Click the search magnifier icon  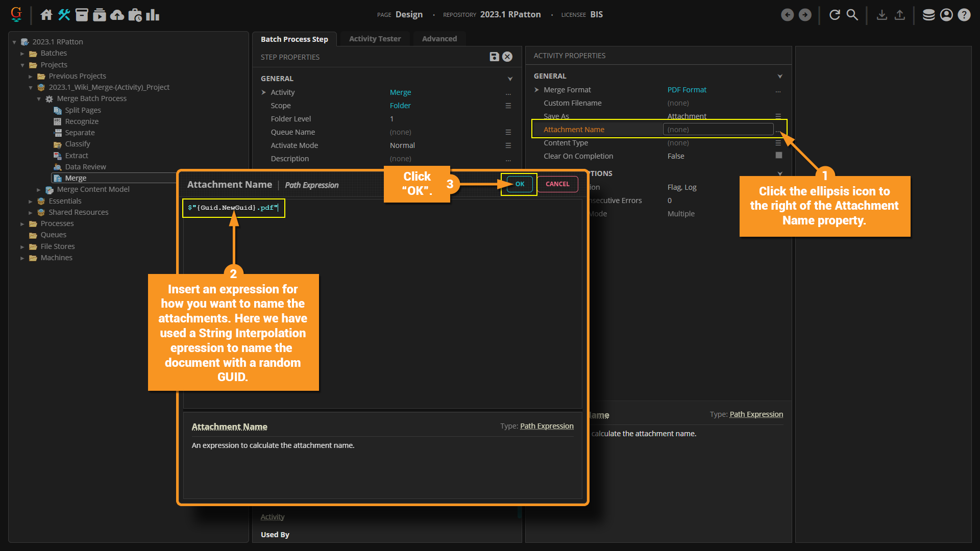(852, 15)
